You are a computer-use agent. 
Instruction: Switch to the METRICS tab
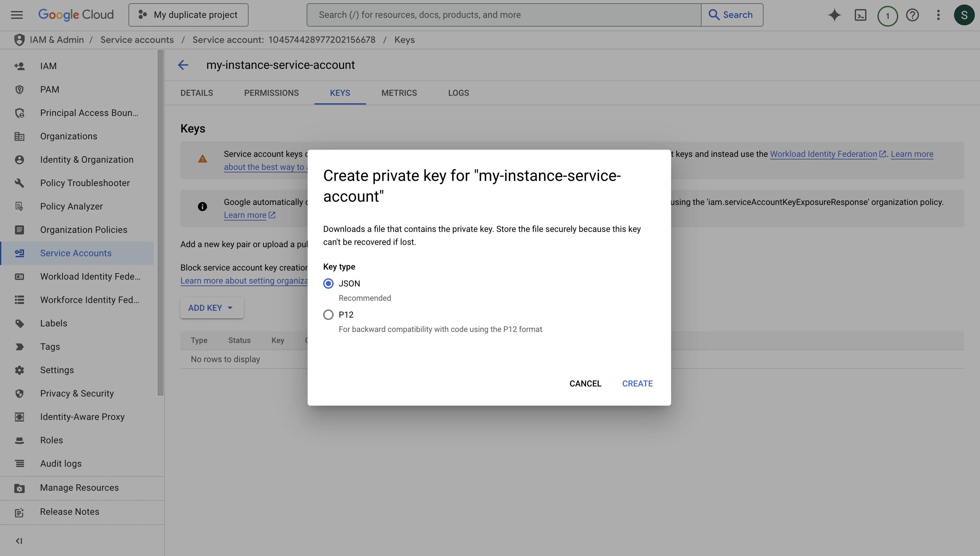coord(399,93)
